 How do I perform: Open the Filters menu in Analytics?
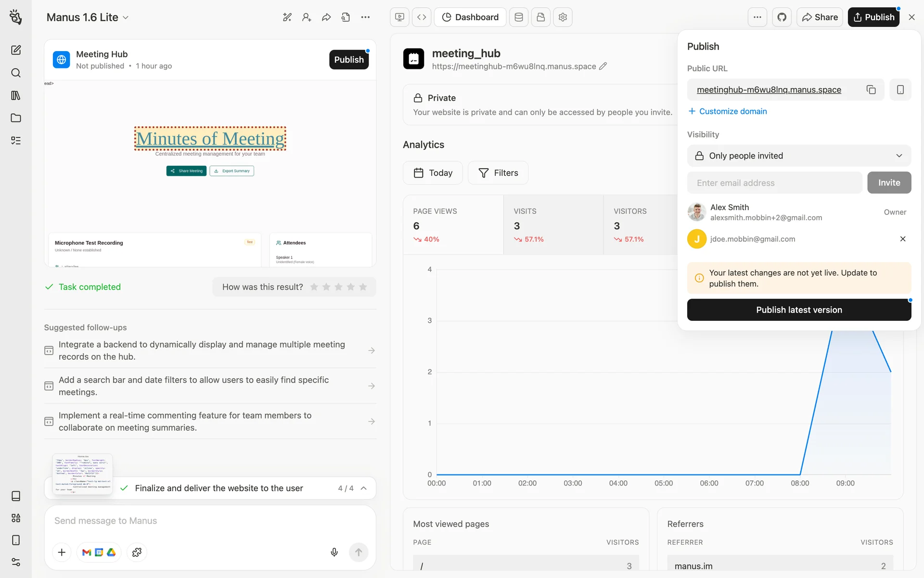point(498,173)
